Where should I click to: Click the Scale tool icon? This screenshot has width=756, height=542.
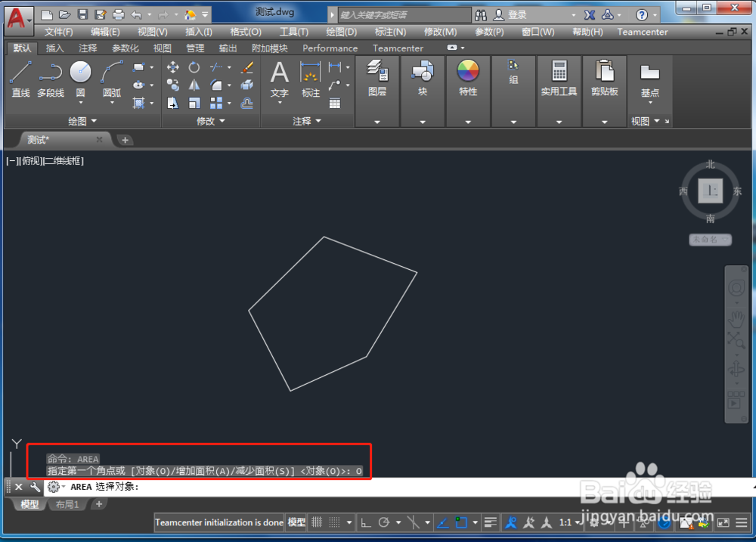[x=194, y=103]
